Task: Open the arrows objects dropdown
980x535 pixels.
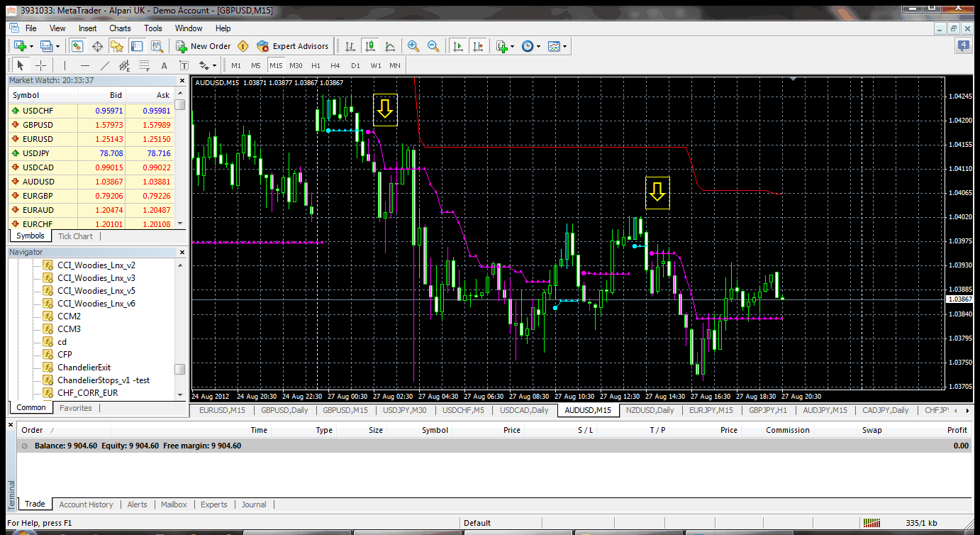Action: click(x=208, y=65)
